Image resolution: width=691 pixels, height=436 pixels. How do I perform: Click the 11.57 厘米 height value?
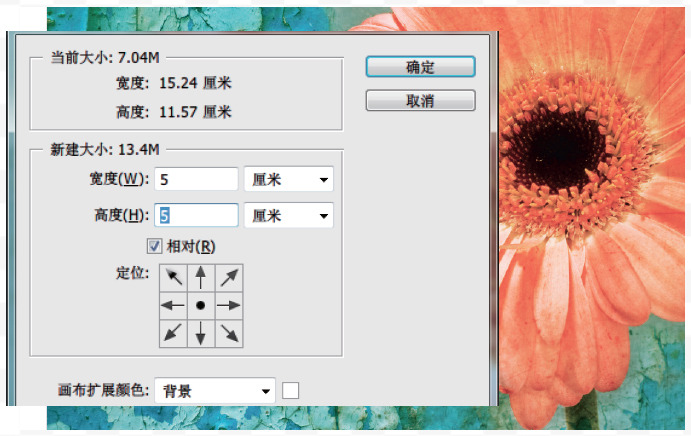point(195,112)
